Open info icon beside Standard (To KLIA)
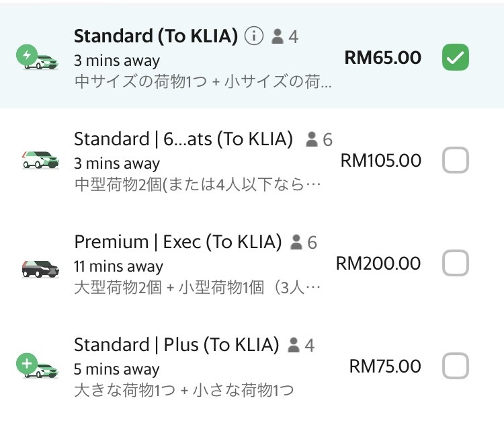 pos(254,36)
